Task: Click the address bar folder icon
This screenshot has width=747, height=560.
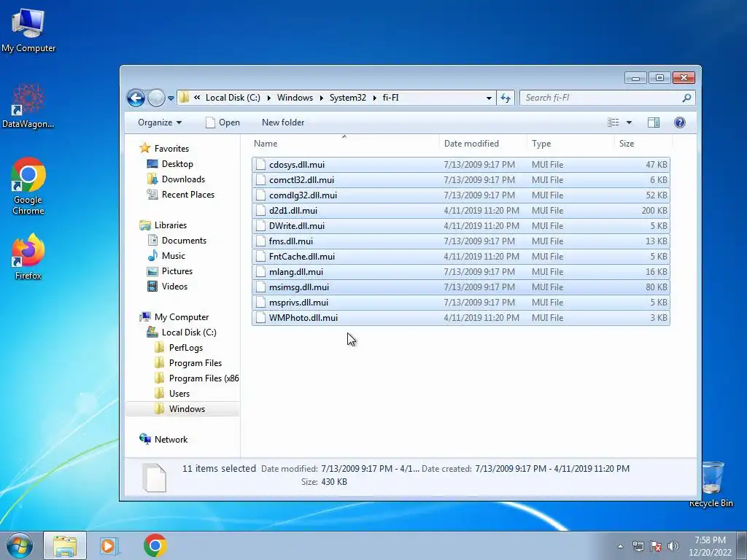Action: [185, 98]
